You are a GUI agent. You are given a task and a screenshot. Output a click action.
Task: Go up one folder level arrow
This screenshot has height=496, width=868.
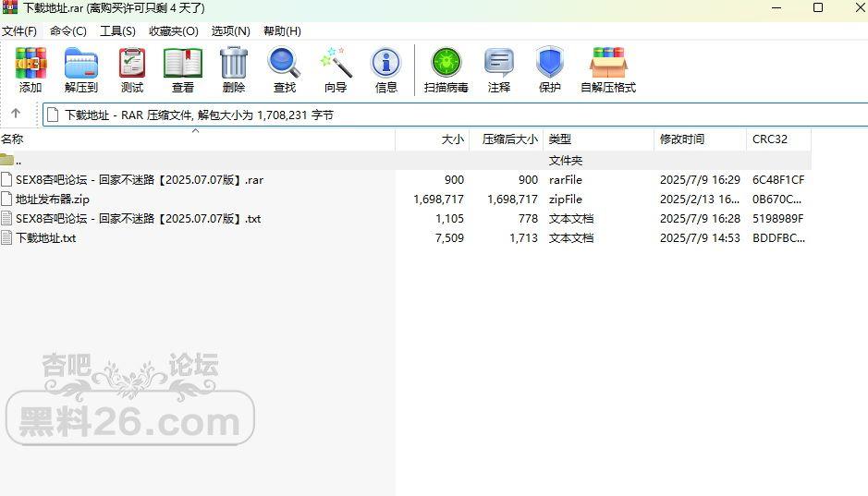(x=16, y=114)
